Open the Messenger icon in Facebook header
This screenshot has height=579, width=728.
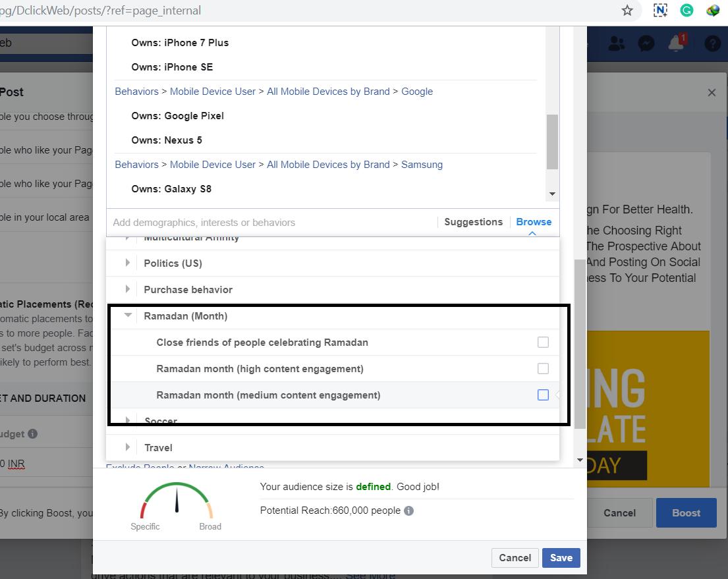tap(646, 43)
